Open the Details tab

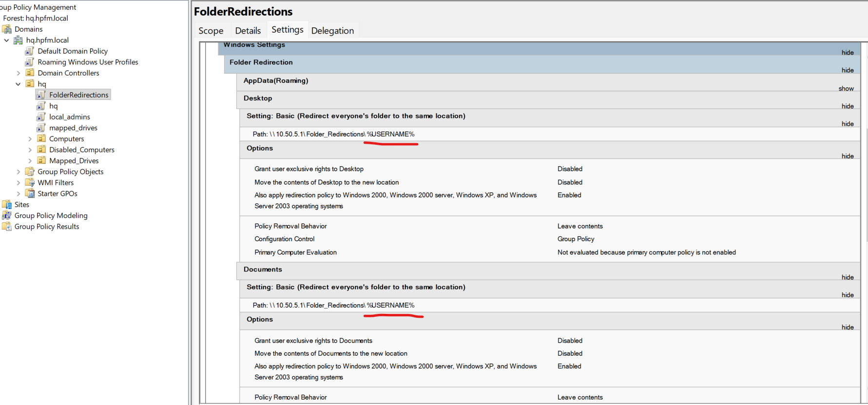pos(248,31)
